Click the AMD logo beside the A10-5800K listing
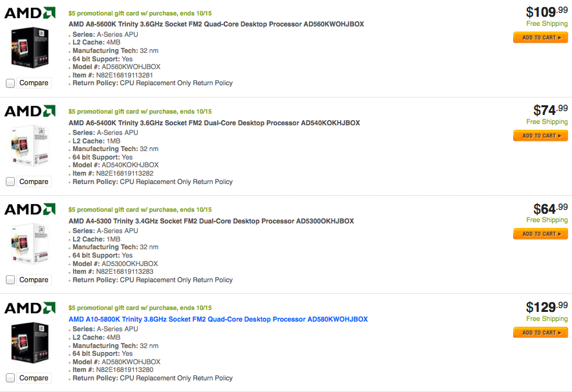Image resolution: width=572 pixels, height=392 pixels. (x=30, y=308)
